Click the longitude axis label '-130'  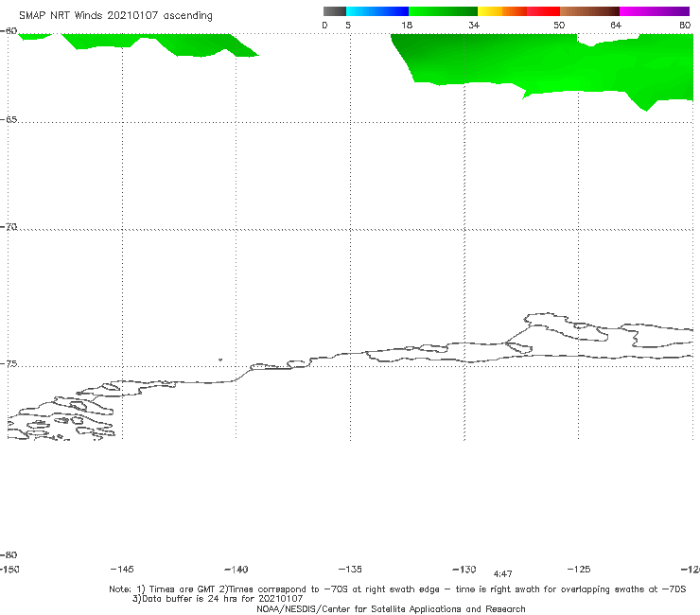point(464,570)
